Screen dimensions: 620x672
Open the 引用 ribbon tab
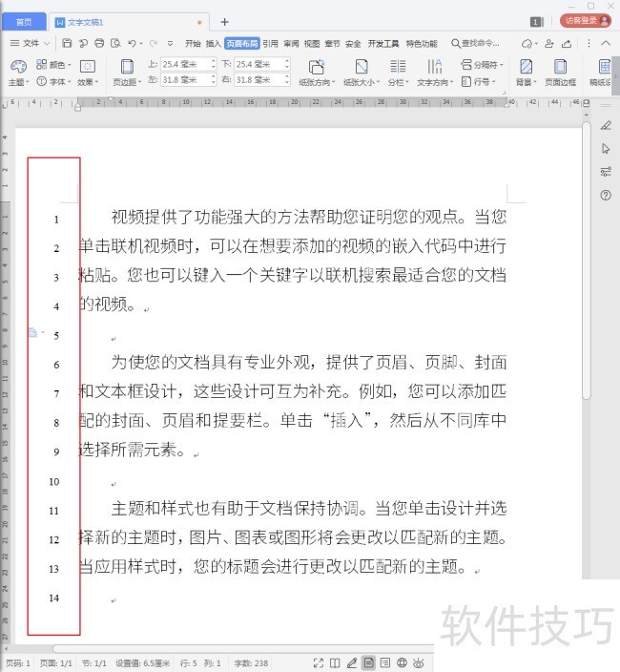tap(270, 43)
